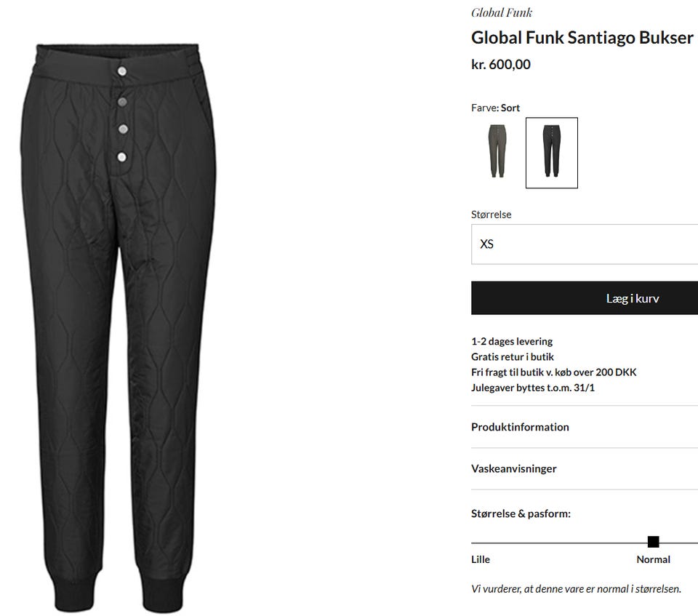
Task: Click the Global Funk Santiago Bukser title
Action: (x=582, y=38)
